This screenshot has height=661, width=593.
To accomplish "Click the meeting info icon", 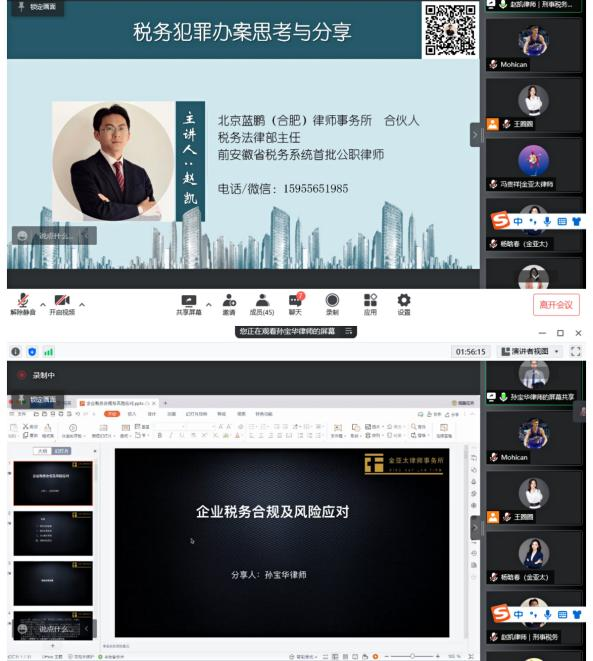I will 16,352.
